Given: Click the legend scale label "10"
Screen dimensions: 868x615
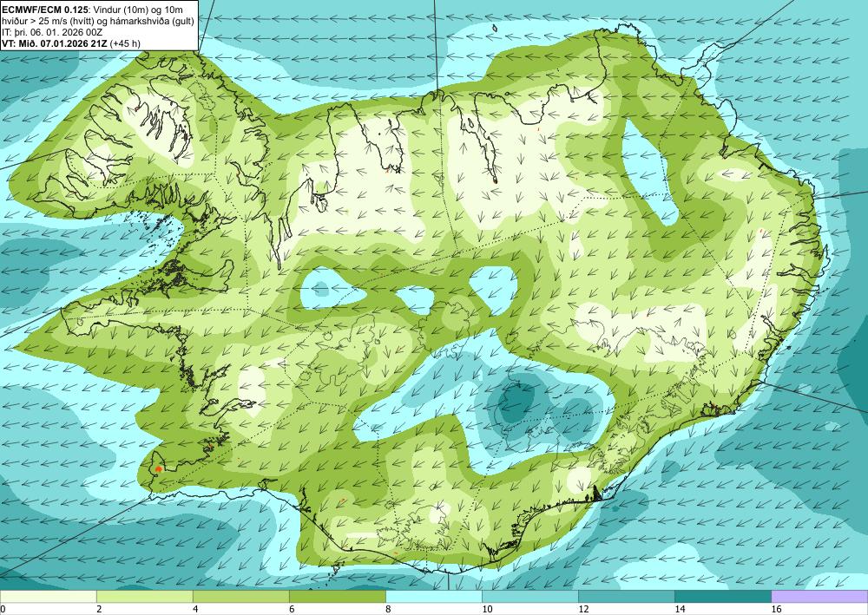Looking at the screenshot, I should point(487,609).
